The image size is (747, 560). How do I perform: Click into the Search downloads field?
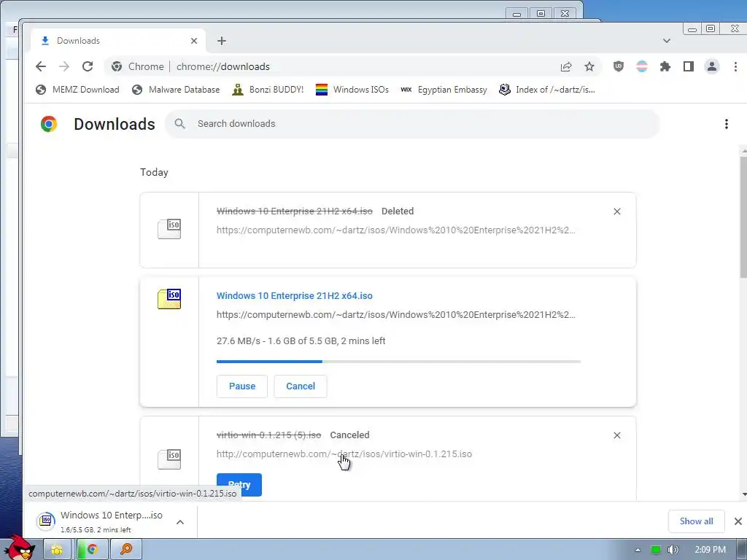coord(412,124)
